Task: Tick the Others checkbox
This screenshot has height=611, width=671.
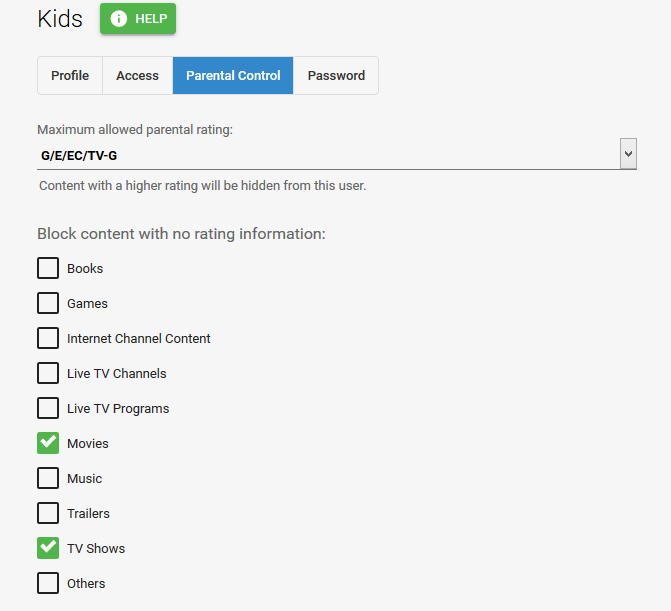Action: [x=48, y=583]
